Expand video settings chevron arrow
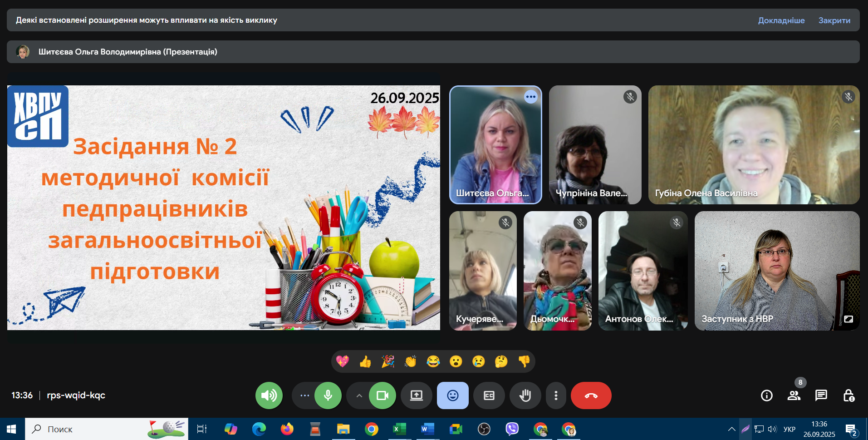This screenshot has height=440, width=868. (x=359, y=396)
